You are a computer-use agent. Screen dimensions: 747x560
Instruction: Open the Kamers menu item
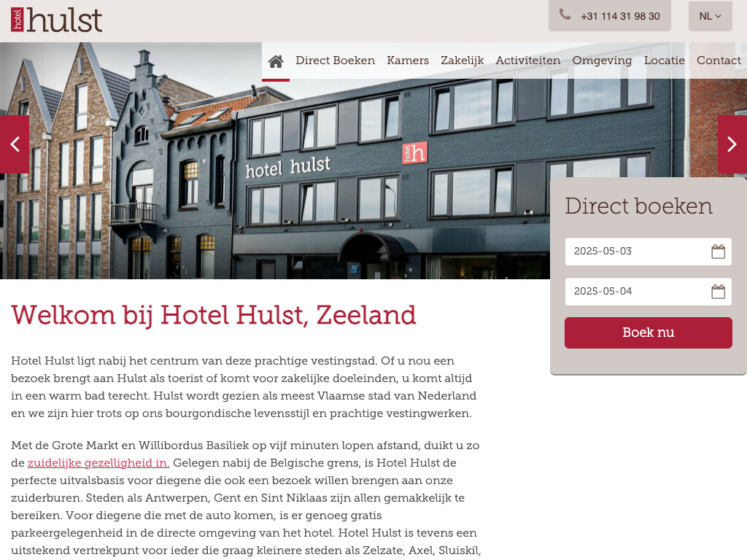tap(408, 61)
